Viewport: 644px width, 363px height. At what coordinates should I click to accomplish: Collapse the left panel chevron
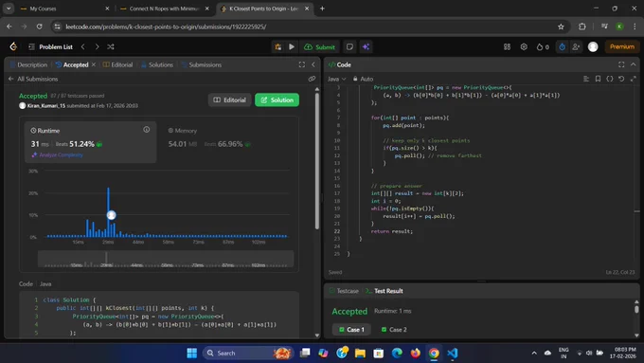coord(313,64)
